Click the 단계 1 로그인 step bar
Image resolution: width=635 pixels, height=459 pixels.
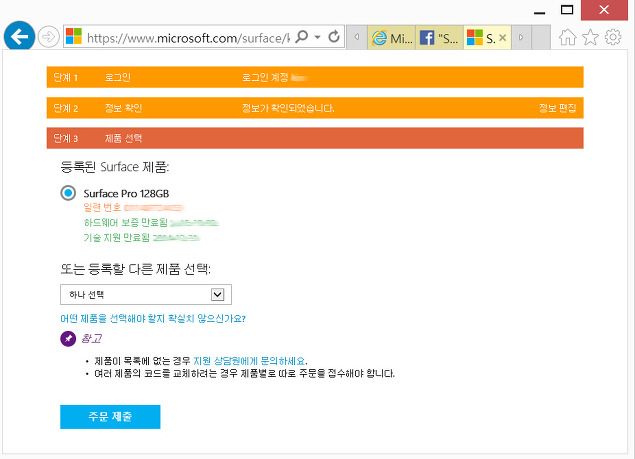point(315,77)
